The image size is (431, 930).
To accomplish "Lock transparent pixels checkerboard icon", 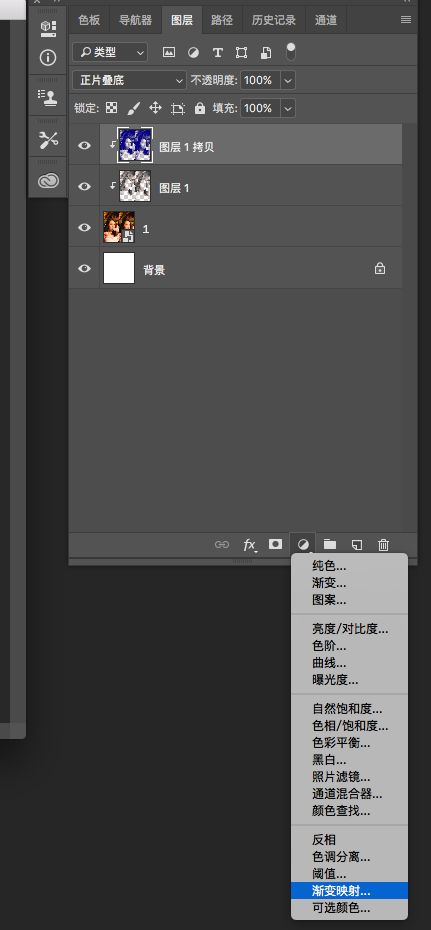I will click(x=111, y=108).
